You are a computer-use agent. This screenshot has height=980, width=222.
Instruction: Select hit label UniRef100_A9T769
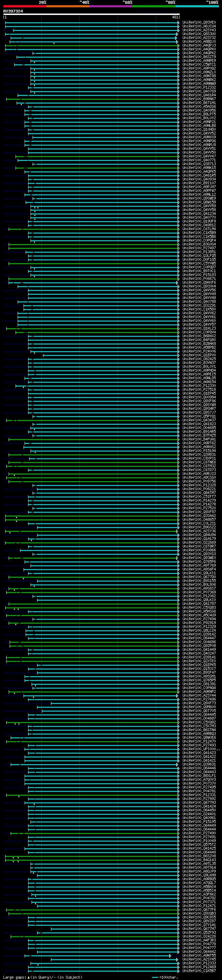(x=199, y=565)
